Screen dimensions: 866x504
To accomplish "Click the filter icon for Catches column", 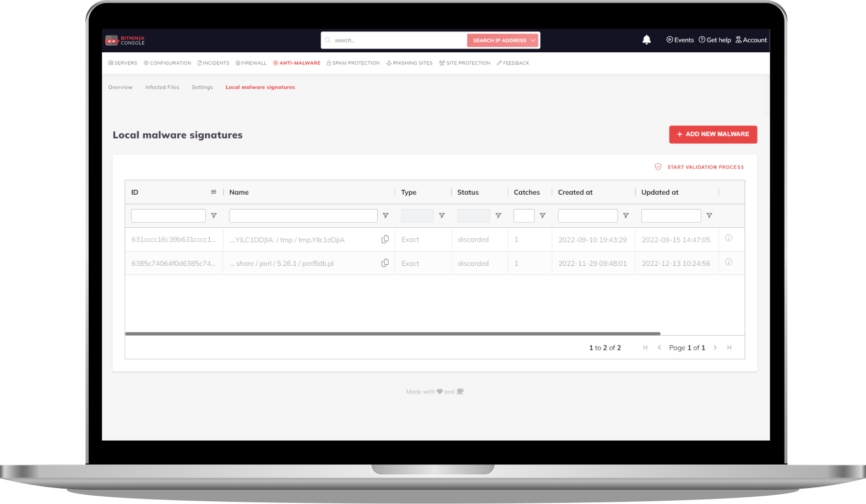I will 542,216.
